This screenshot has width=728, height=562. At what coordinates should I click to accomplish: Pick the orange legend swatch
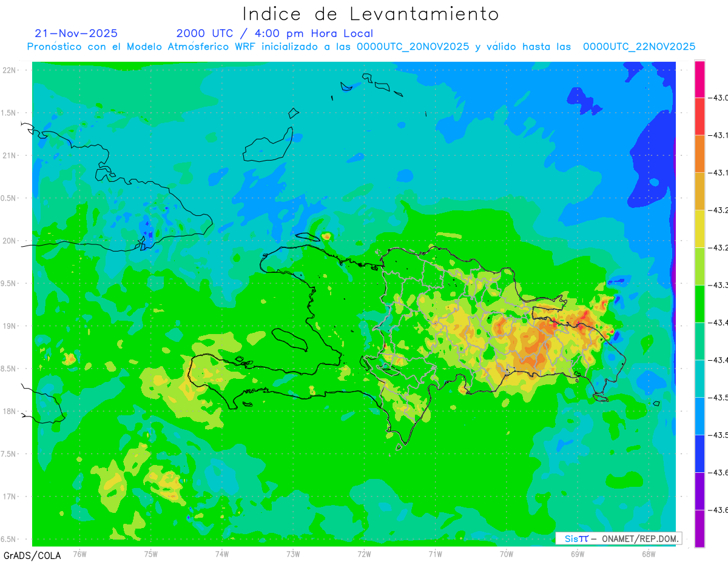(699, 154)
